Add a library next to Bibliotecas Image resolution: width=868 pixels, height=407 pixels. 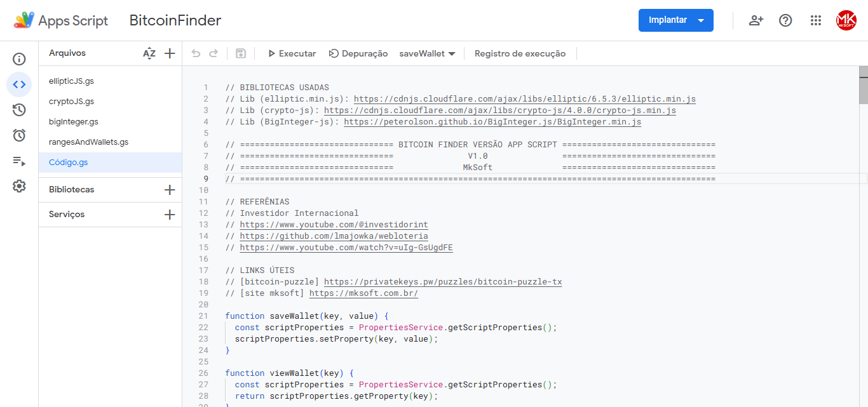coord(170,190)
